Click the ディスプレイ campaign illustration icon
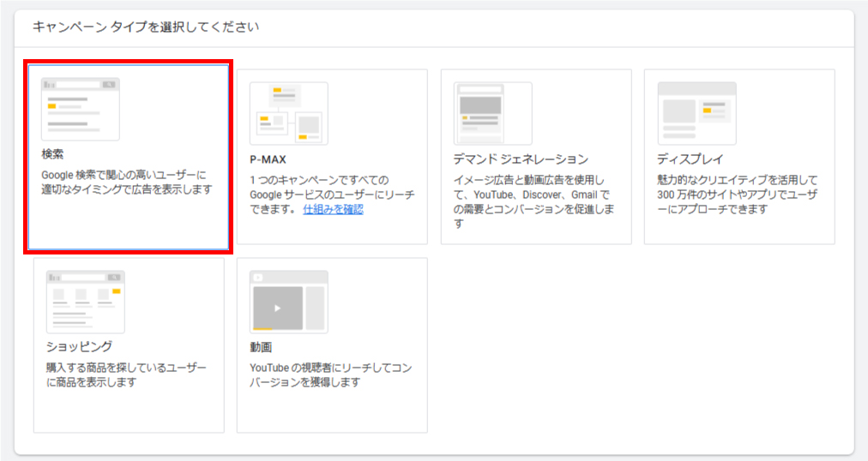The image size is (868, 461). click(696, 113)
